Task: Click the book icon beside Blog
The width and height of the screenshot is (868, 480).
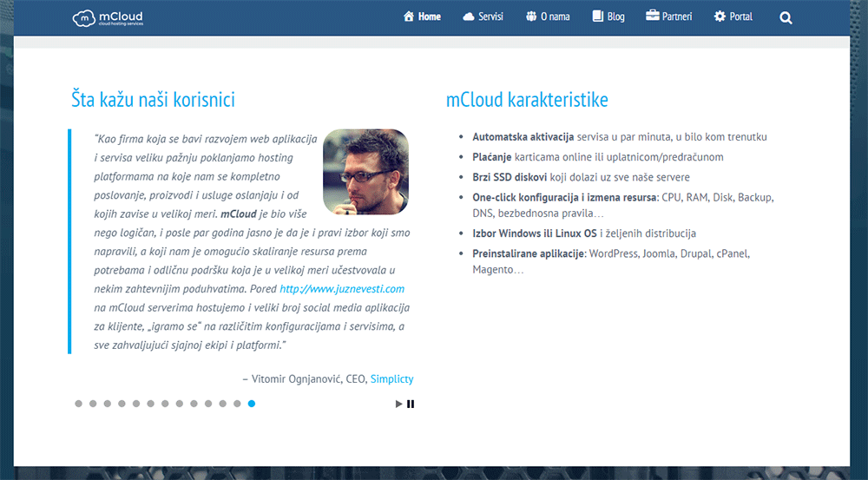Action: pyautogui.click(x=597, y=16)
